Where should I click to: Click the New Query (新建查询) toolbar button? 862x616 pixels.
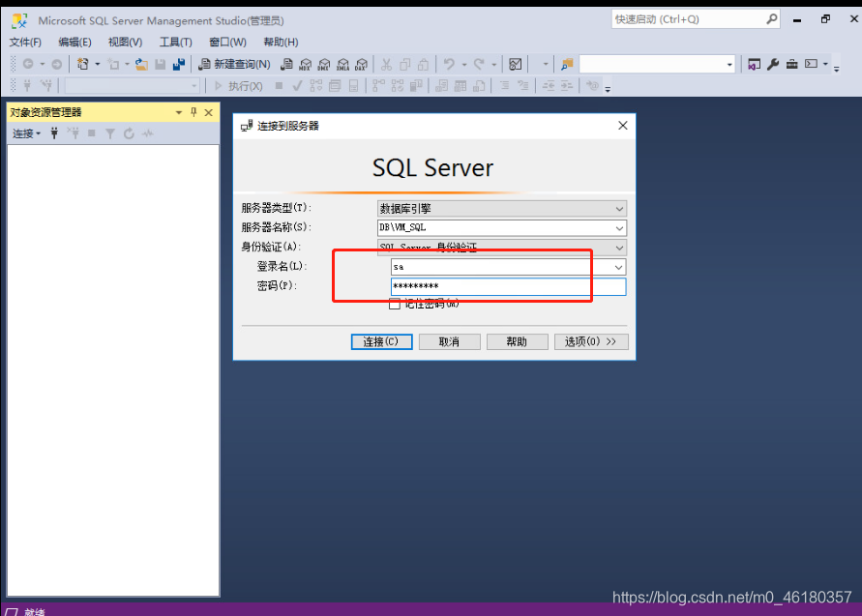pos(235,64)
